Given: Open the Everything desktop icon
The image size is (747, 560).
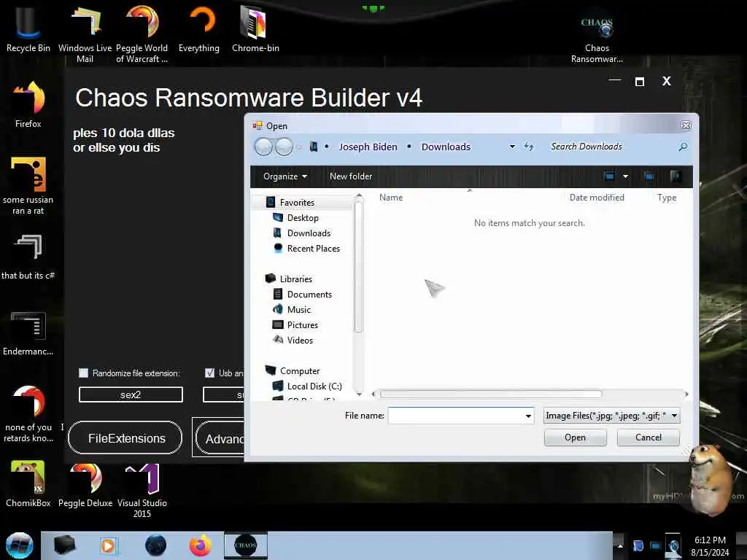Looking at the screenshot, I should pyautogui.click(x=199, y=28).
